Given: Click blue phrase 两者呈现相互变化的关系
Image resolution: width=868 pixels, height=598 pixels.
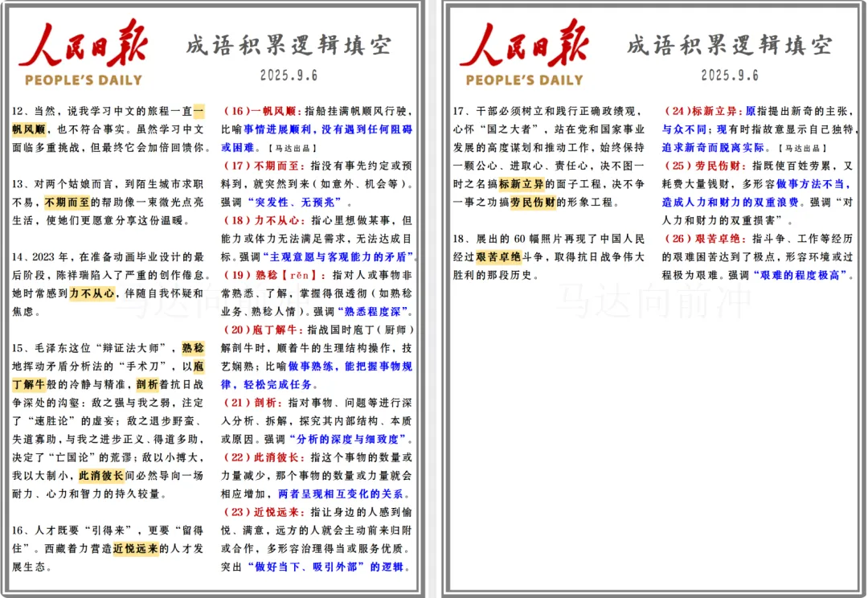Looking at the screenshot, I should 341,494.
